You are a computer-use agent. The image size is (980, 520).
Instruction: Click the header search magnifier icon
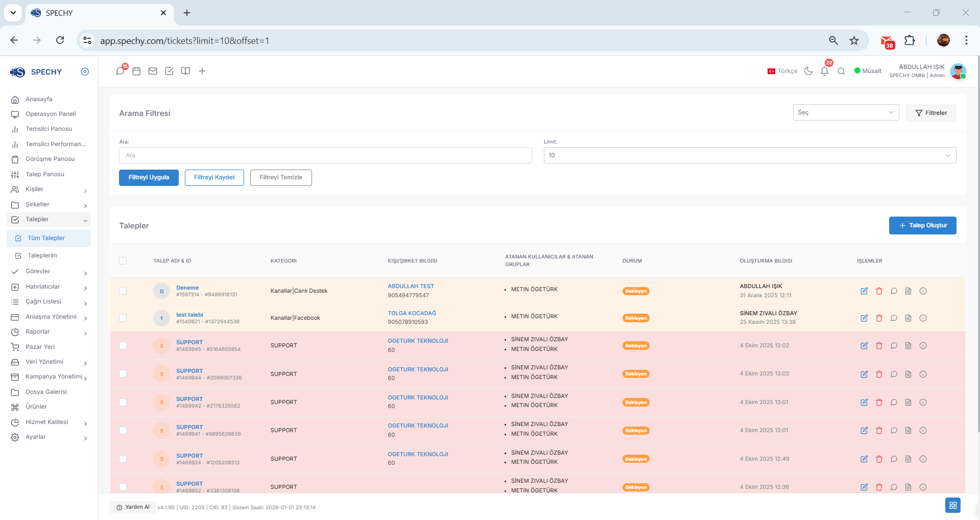tap(841, 71)
